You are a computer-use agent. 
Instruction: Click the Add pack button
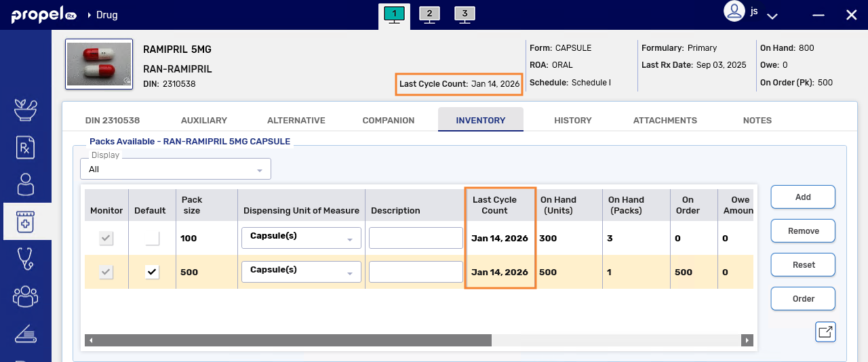coord(803,197)
